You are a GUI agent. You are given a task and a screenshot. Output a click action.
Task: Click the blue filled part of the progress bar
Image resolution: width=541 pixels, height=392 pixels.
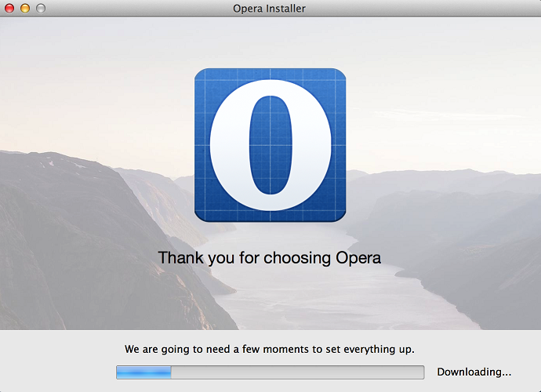144,372
